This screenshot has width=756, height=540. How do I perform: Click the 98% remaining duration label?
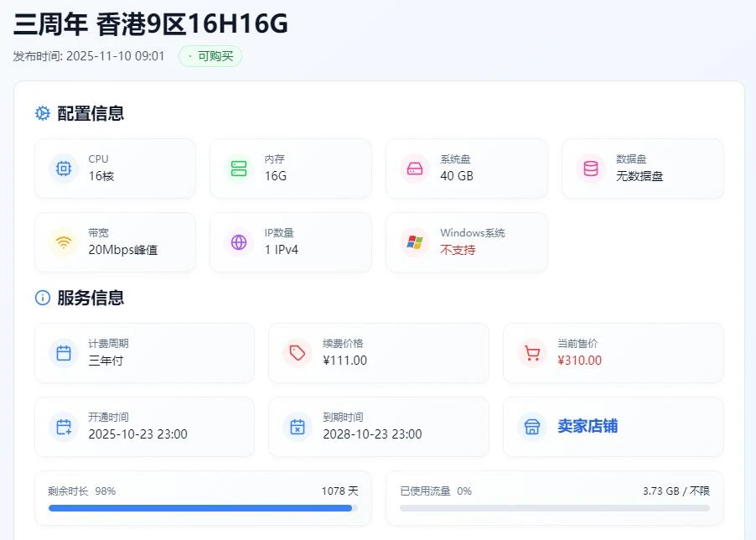(x=105, y=491)
